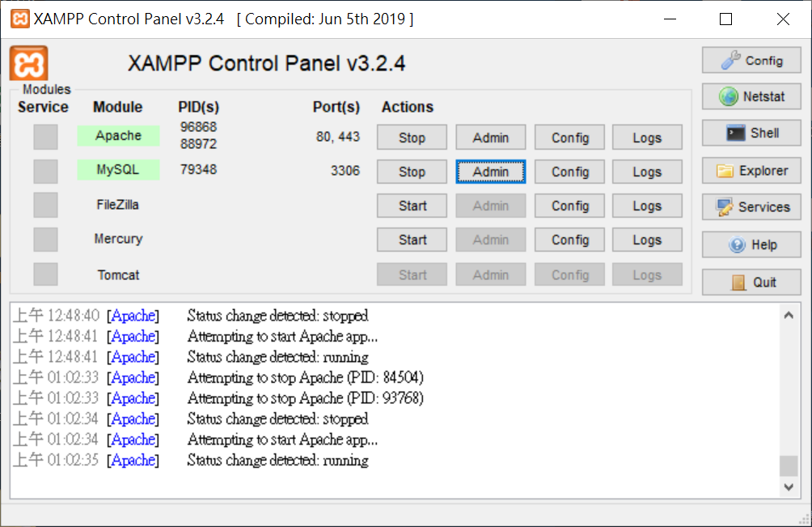Viewport: 812px width, 527px height.
Task: Quit XAMPP with the door icon
Action: tap(751, 283)
